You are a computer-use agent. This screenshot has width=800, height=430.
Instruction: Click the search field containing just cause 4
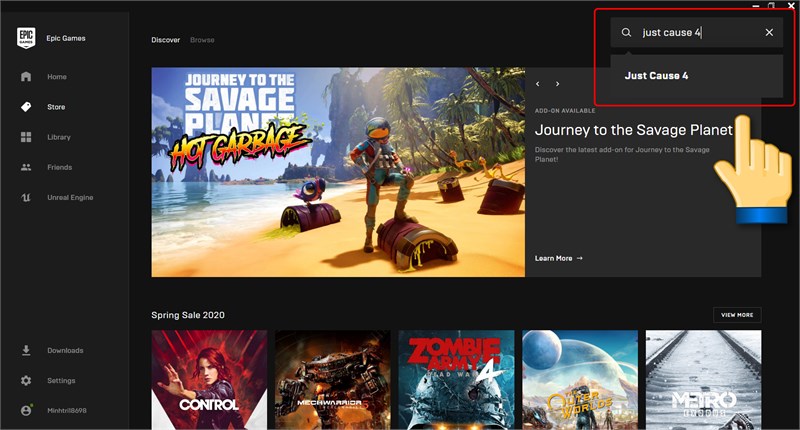point(697,33)
